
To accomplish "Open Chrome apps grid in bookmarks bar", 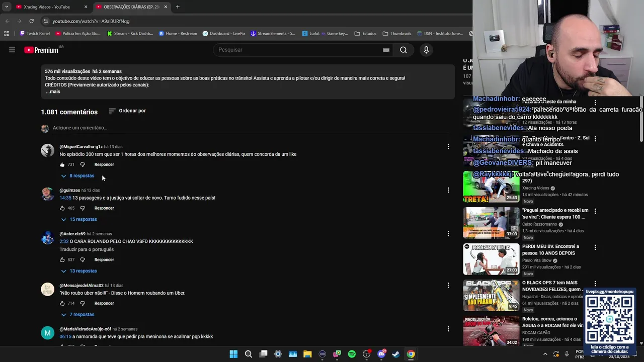I will (x=7, y=34).
